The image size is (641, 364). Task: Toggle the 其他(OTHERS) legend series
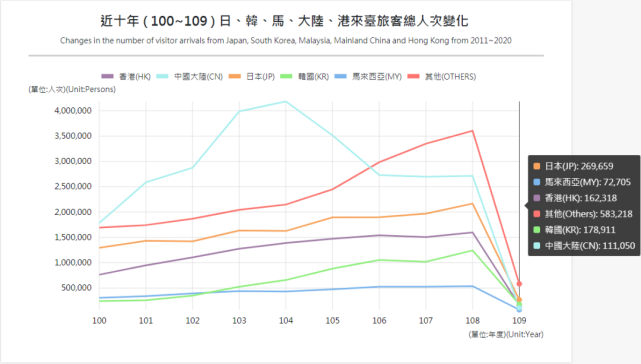coord(442,76)
